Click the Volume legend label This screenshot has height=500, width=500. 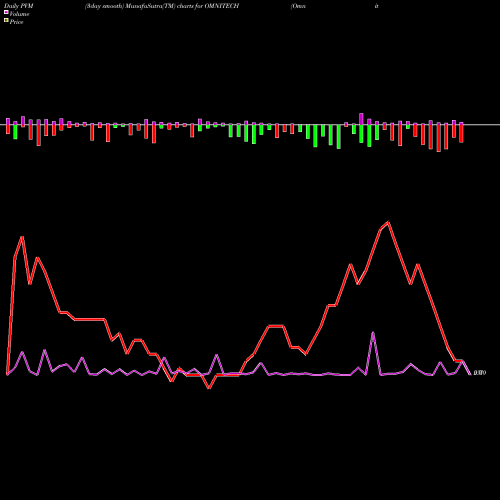(x=19, y=14)
